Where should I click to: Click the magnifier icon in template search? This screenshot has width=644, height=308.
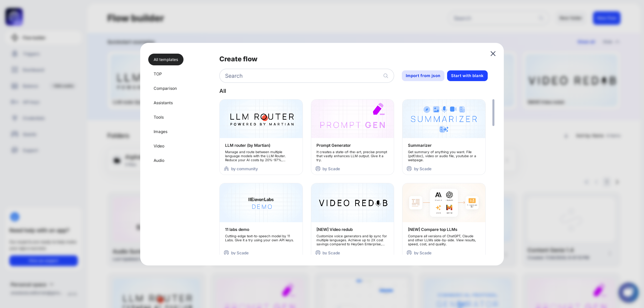tap(386, 76)
